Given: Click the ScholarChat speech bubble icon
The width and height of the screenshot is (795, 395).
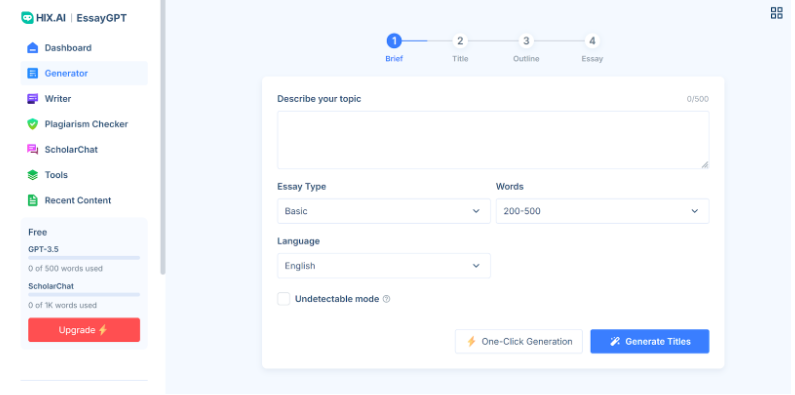Looking at the screenshot, I should tap(32, 150).
